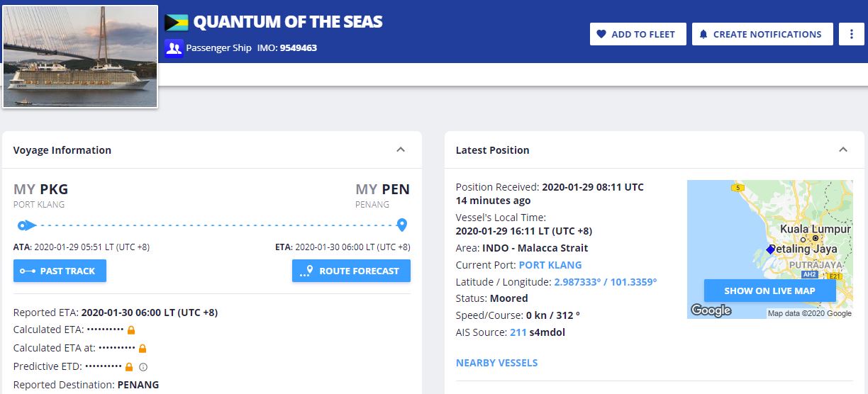Open the Past Track view

pos(60,271)
